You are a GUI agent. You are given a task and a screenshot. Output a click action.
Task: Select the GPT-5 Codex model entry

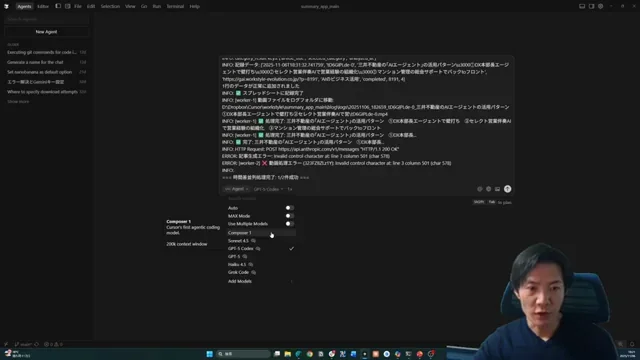[x=261, y=249]
